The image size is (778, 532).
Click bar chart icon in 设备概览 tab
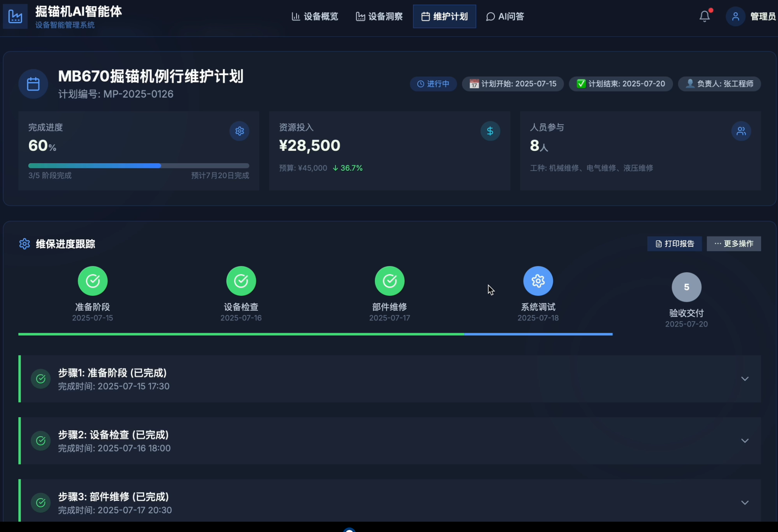pyautogui.click(x=295, y=16)
